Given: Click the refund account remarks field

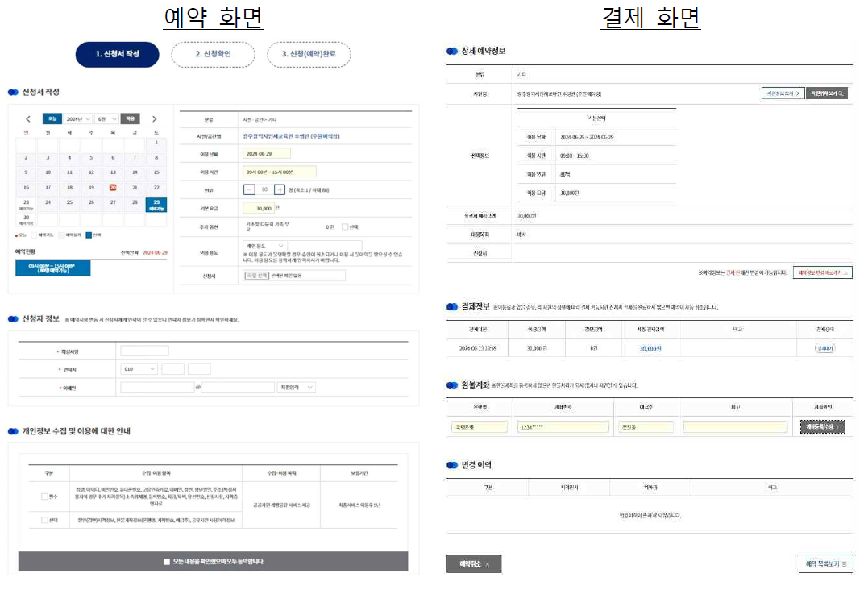Looking at the screenshot, I should click(735, 426).
